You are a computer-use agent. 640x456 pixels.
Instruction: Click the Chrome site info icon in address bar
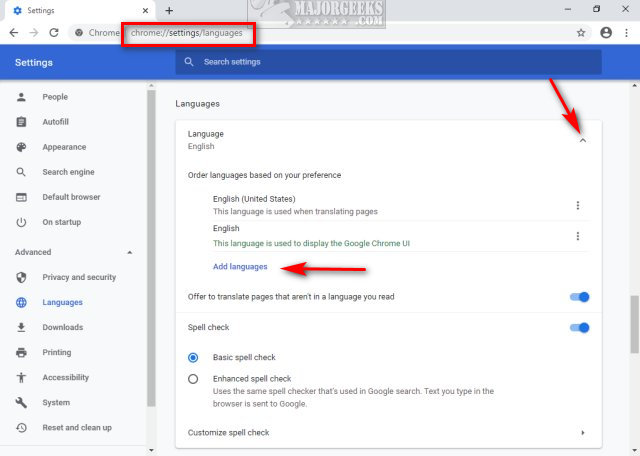tap(79, 33)
